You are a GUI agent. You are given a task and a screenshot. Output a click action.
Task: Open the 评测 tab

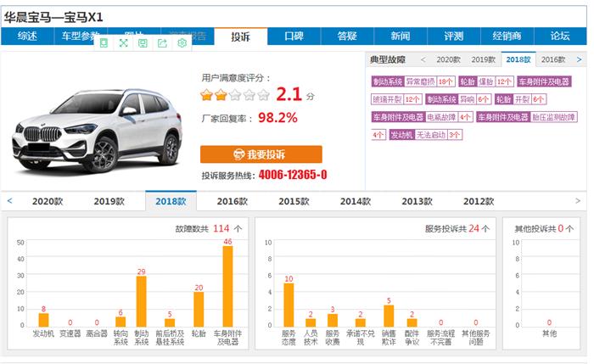pyautogui.click(x=454, y=36)
